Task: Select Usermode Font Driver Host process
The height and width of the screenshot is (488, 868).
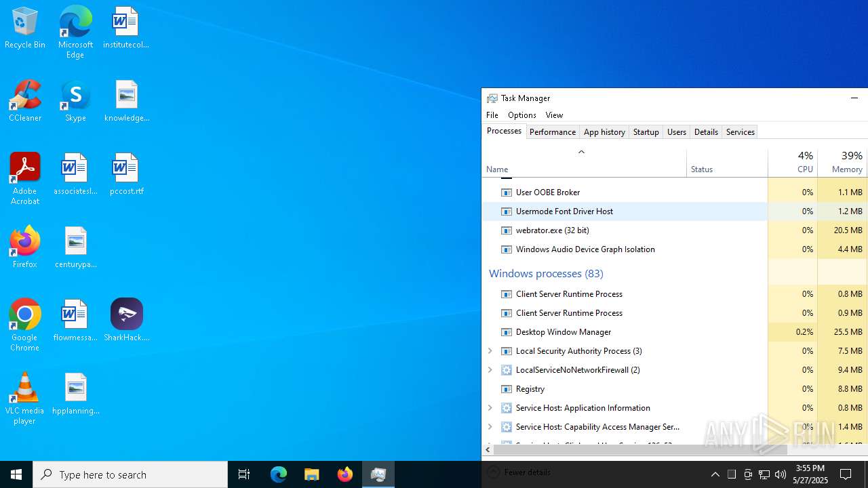Action: (675, 211)
